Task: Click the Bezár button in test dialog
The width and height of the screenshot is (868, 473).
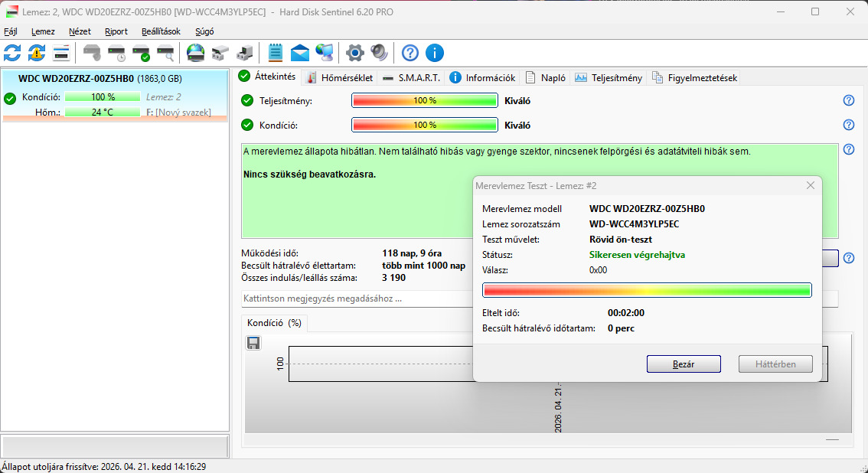Action: (684, 364)
